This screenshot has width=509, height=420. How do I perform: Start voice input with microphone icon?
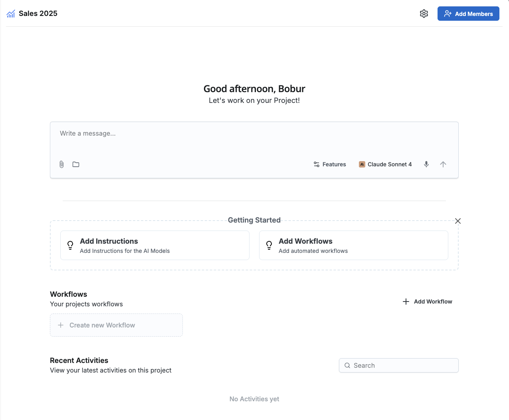click(x=426, y=164)
